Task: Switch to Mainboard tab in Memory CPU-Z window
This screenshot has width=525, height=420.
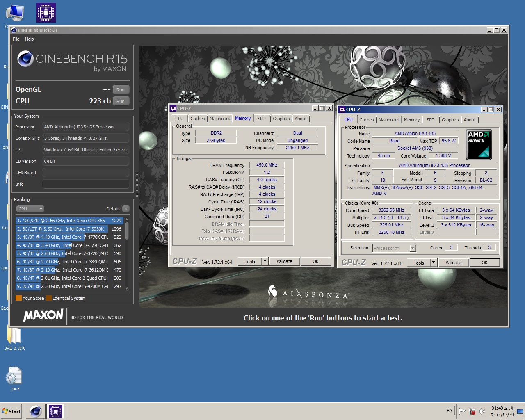Action: [220, 119]
